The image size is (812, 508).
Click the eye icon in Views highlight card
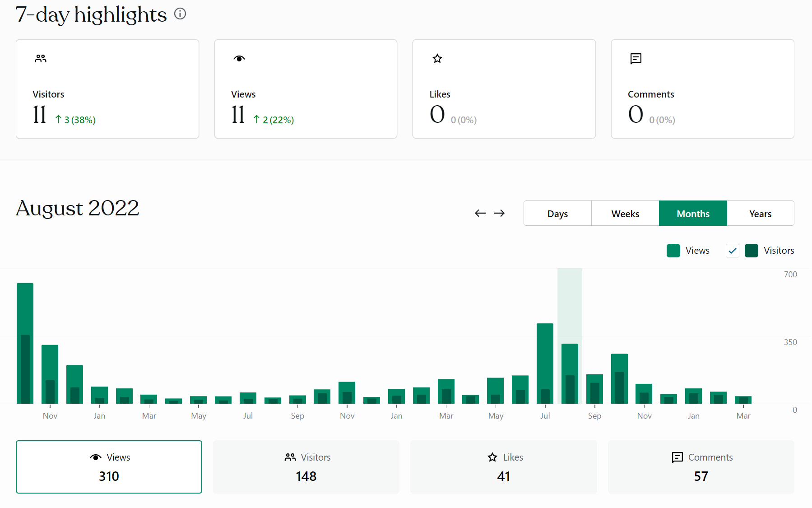tap(239, 59)
